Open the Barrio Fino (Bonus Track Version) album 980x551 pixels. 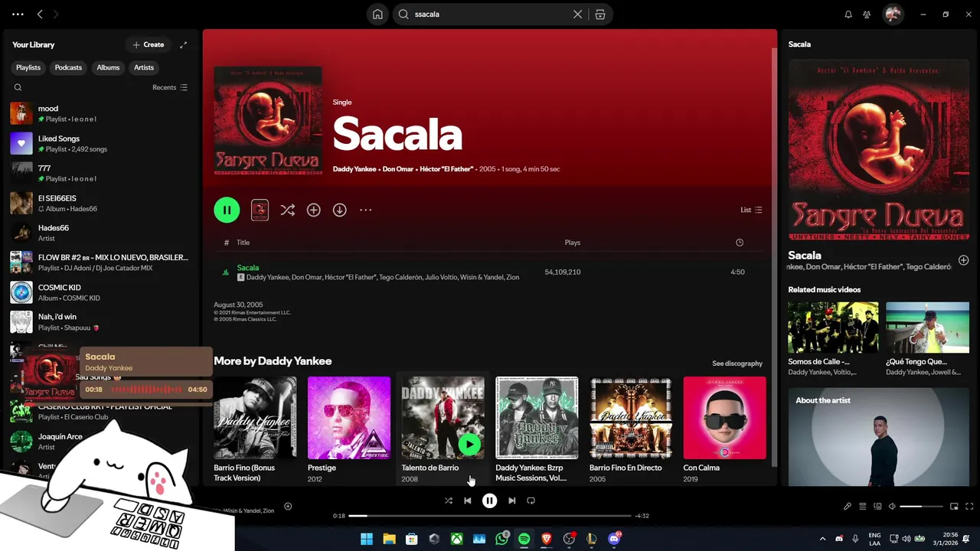tap(255, 430)
